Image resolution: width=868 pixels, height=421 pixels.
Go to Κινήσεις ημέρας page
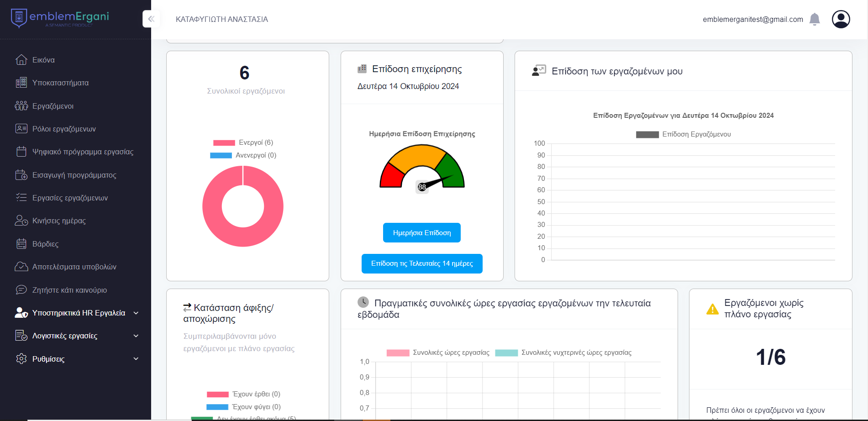pyautogui.click(x=59, y=221)
